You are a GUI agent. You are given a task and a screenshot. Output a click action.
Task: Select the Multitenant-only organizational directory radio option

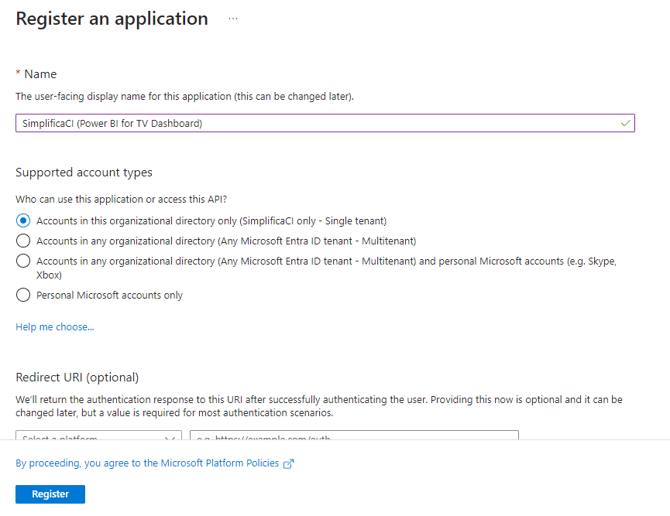(x=23, y=241)
